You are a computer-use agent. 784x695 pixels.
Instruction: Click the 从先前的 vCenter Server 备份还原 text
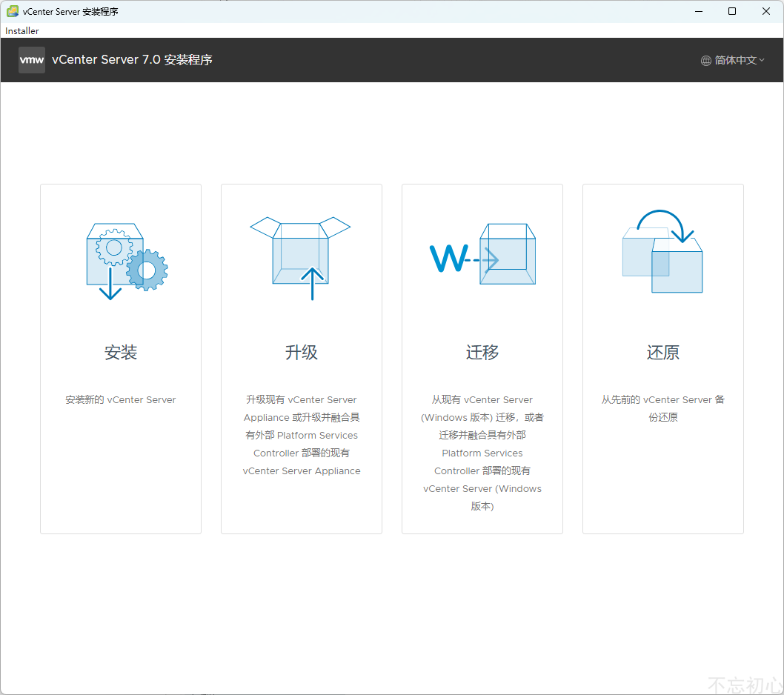point(663,408)
